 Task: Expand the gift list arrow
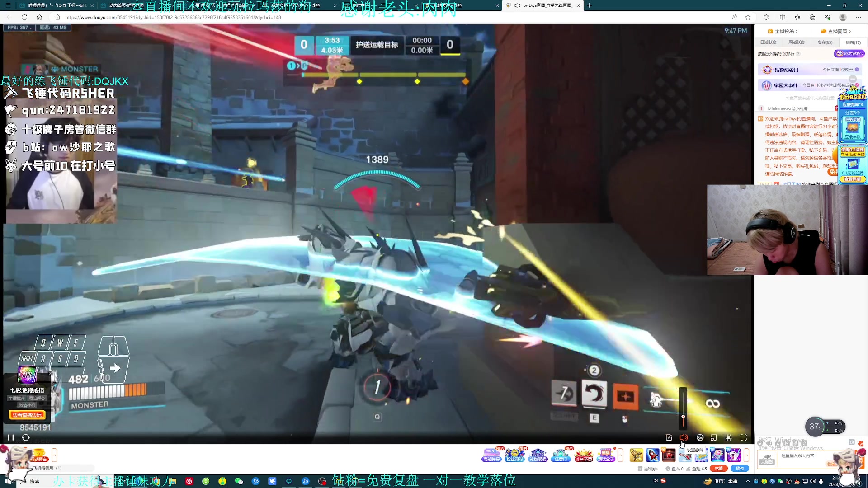pos(746,455)
